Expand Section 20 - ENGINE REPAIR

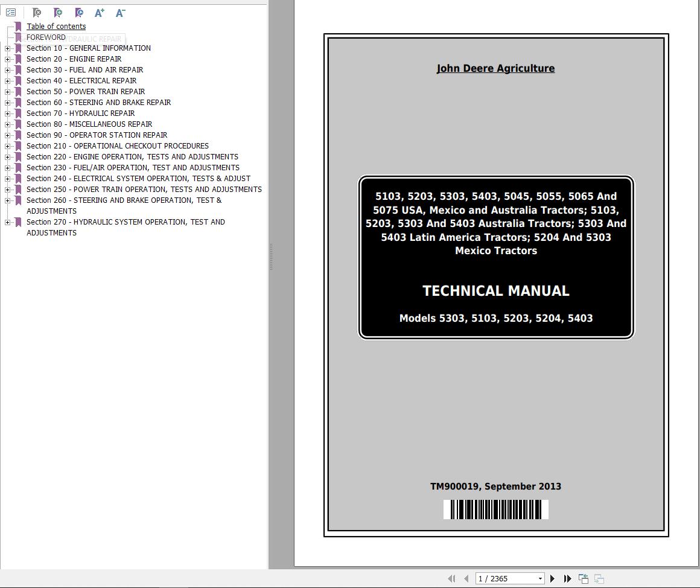coord(7,59)
